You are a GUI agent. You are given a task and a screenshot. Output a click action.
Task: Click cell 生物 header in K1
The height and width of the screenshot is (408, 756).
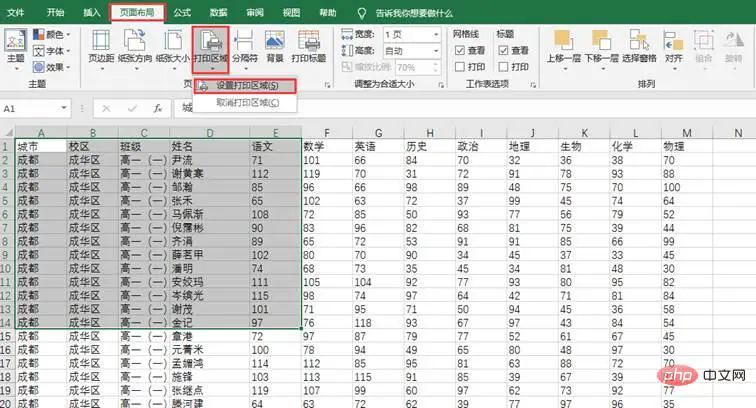pos(584,146)
